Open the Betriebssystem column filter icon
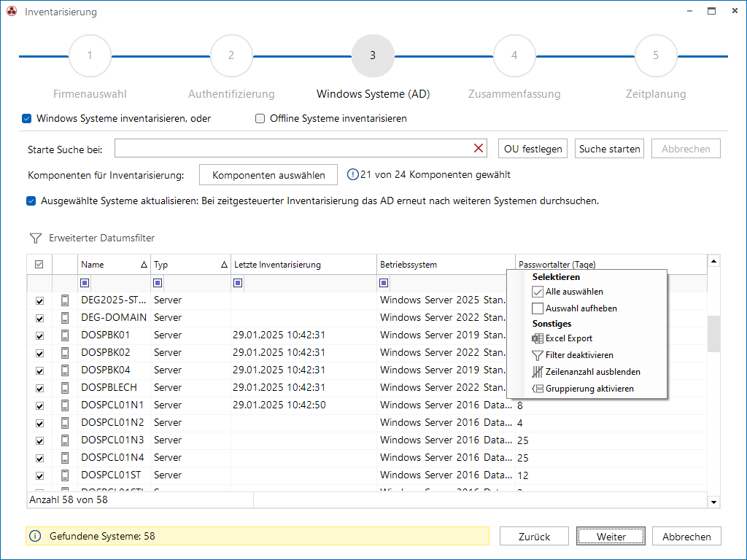 [x=384, y=283]
